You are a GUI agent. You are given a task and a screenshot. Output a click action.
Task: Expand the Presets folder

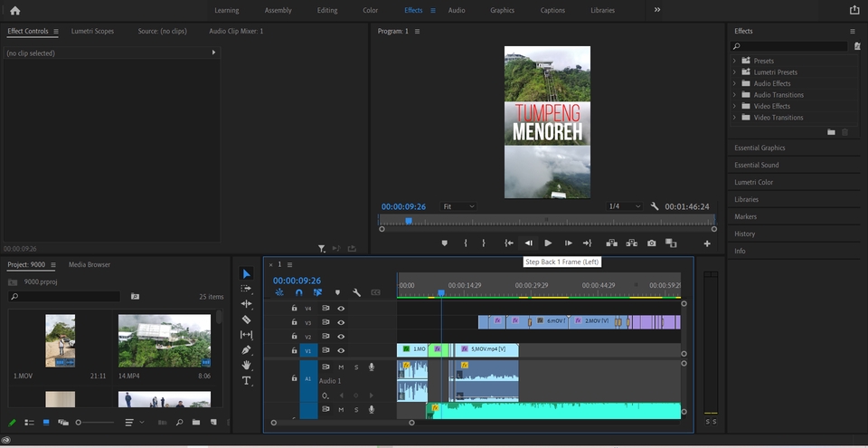point(734,61)
